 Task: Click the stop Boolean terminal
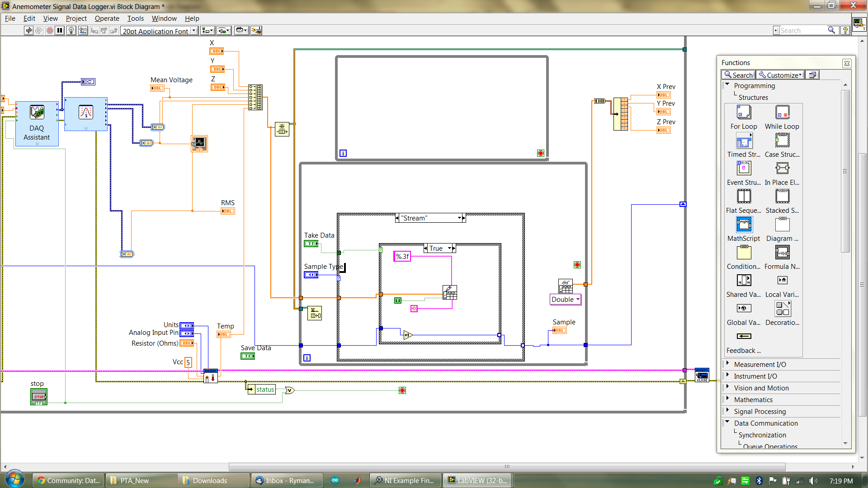click(x=39, y=397)
